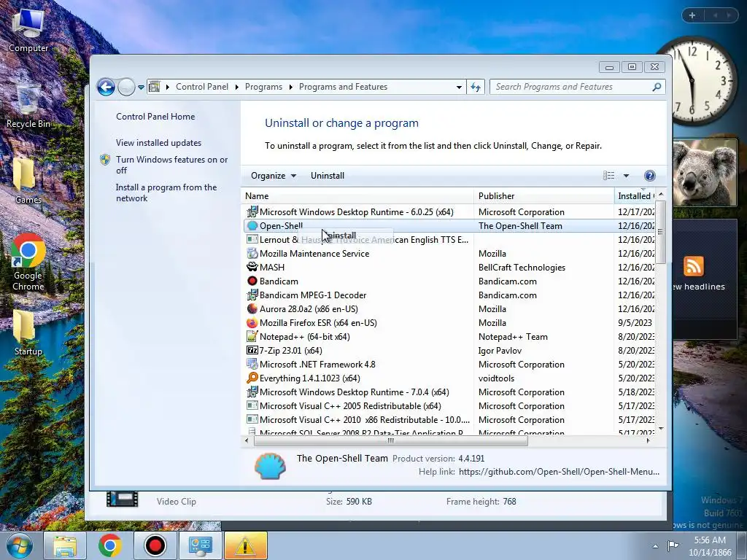Select the Bandicam red record icon
747x560 pixels.
click(x=252, y=281)
